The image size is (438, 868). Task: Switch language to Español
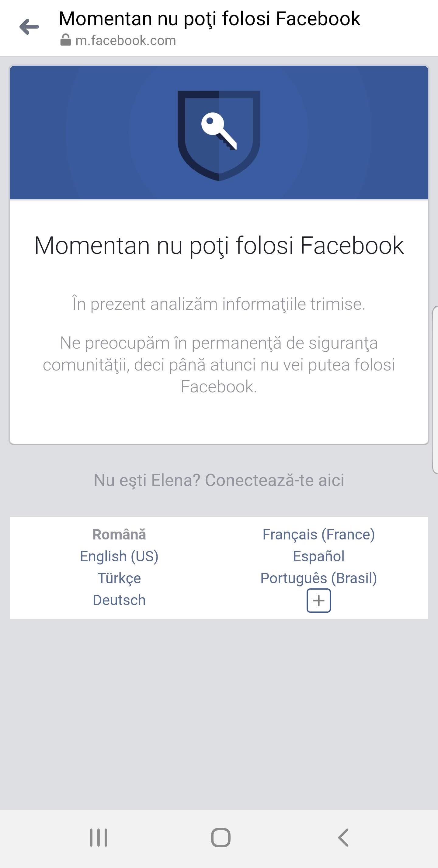click(319, 556)
